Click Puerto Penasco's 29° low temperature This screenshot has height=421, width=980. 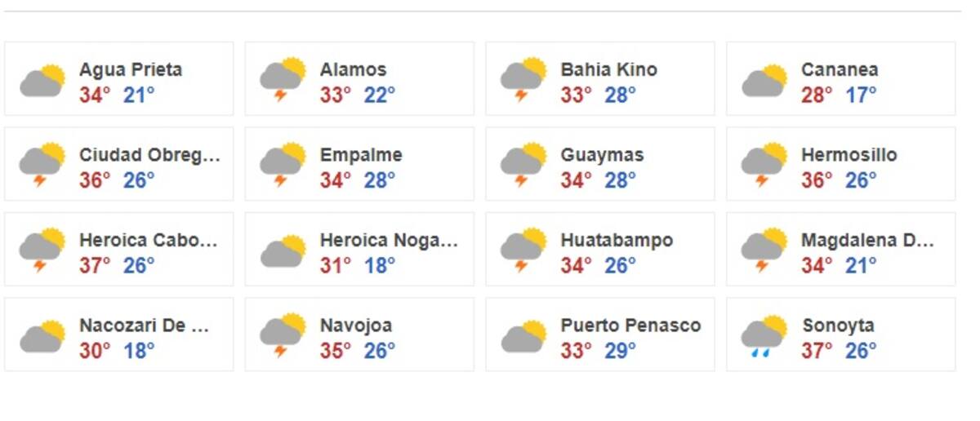click(621, 351)
